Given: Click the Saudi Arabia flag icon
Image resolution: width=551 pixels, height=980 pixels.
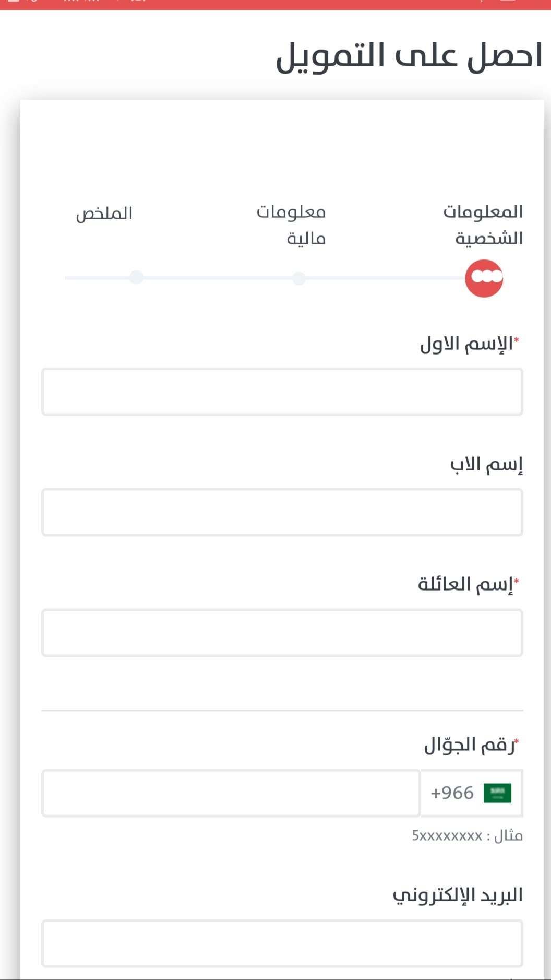Looking at the screenshot, I should click(497, 793).
